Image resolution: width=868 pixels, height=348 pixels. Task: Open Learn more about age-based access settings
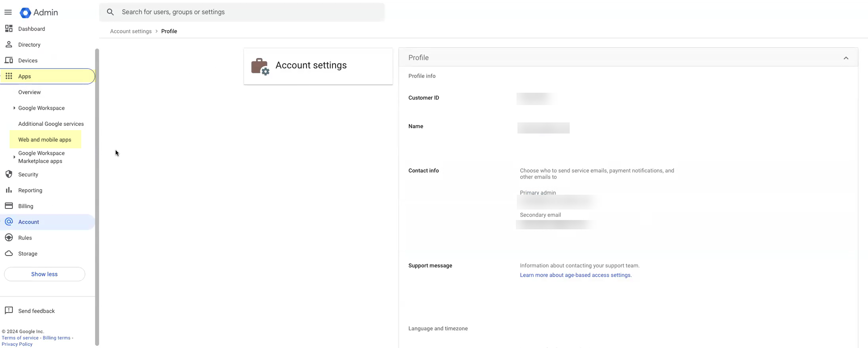point(575,275)
